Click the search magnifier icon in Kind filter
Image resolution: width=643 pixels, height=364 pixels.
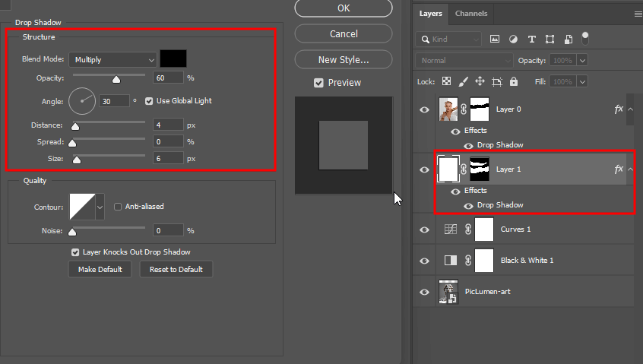pos(426,40)
